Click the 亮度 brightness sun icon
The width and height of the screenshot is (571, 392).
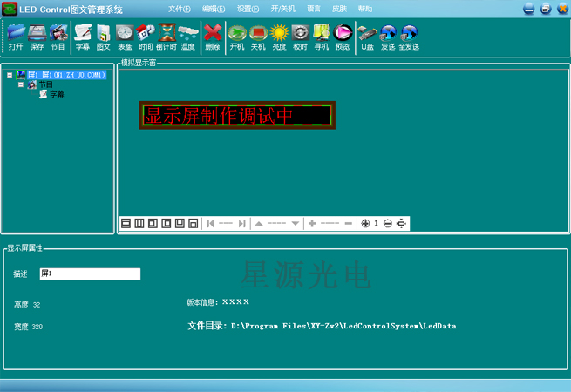(279, 37)
